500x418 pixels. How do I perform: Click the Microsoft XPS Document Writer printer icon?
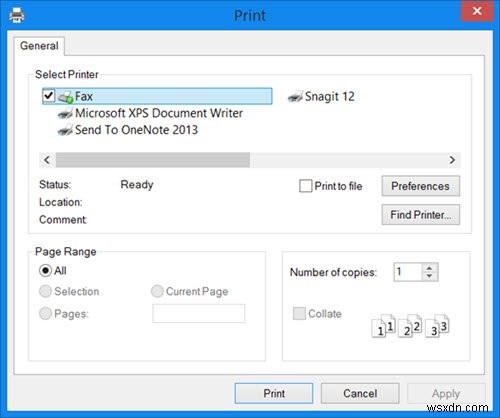pyautogui.click(x=65, y=114)
